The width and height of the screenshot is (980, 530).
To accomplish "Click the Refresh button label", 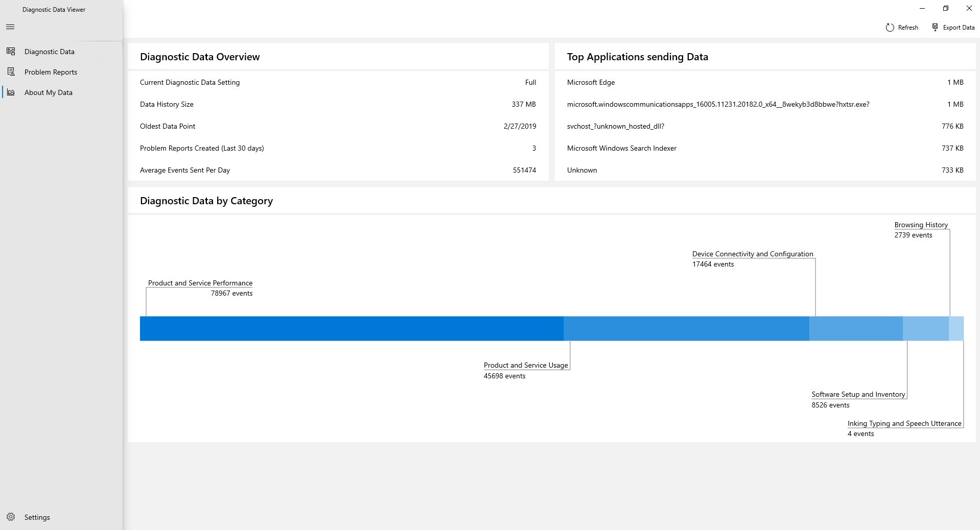I will pos(908,27).
